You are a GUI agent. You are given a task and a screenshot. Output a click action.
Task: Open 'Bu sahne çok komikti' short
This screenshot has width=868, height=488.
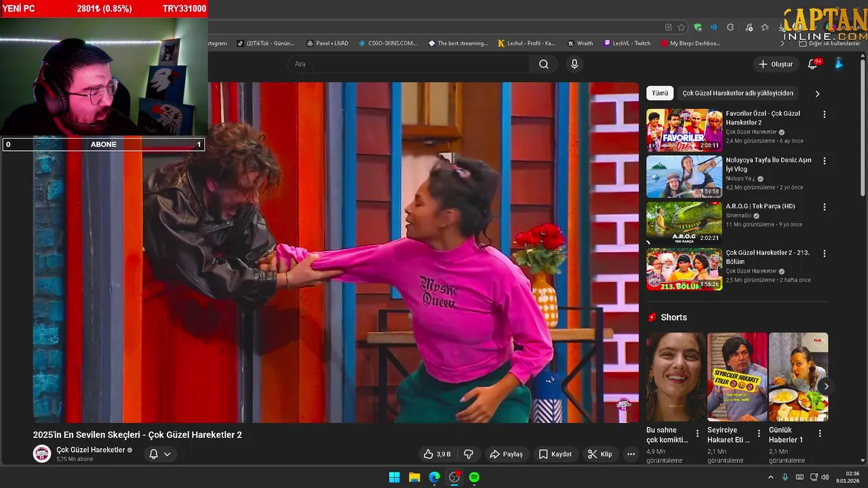[x=676, y=377]
